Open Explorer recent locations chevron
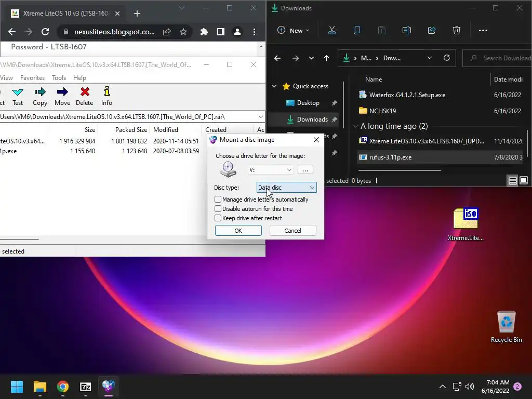The width and height of the screenshot is (532, 399). click(x=311, y=58)
